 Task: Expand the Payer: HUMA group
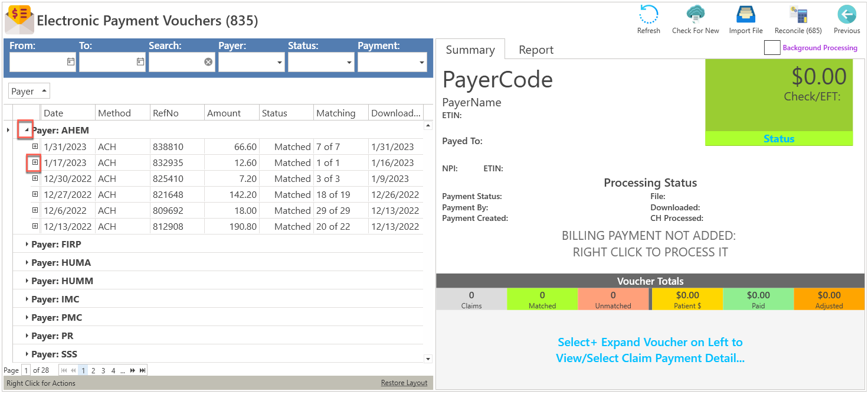tap(27, 262)
